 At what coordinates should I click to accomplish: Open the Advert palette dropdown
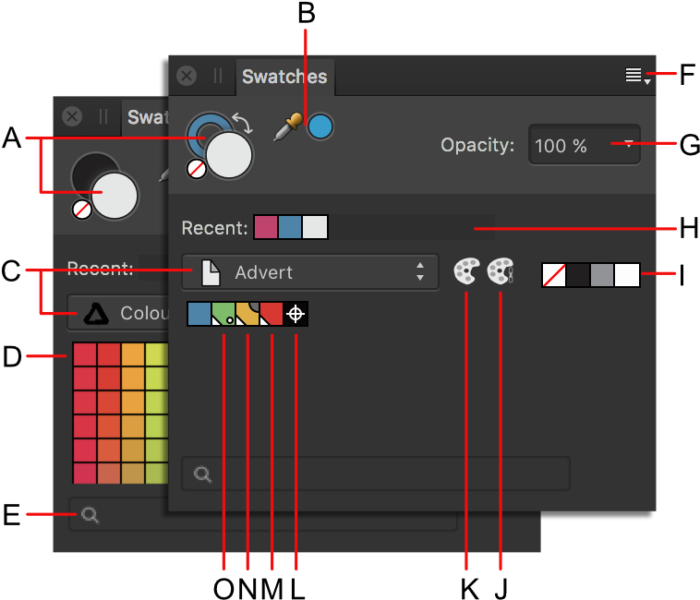tap(309, 272)
